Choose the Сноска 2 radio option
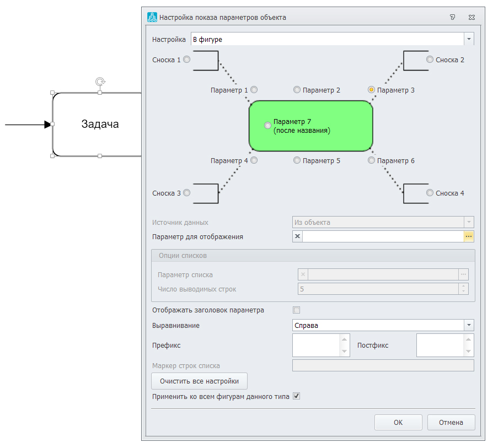Viewport: 493px width, 448px height. [x=430, y=60]
